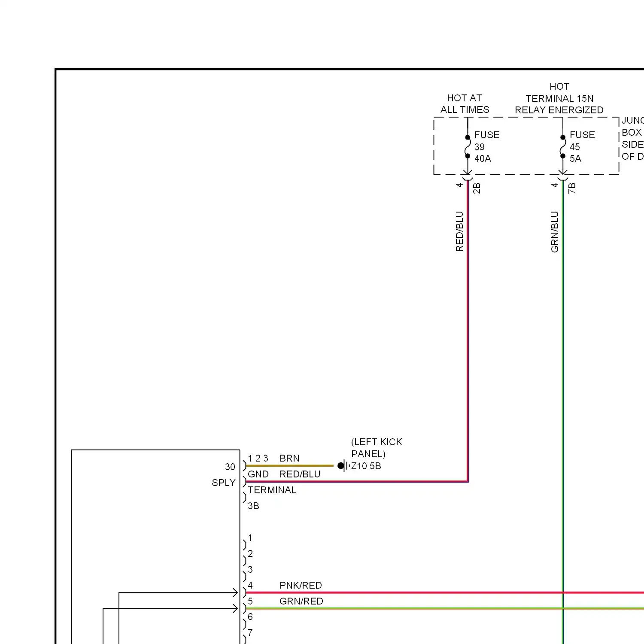Click the arrowhead at pin 5

click(235, 608)
